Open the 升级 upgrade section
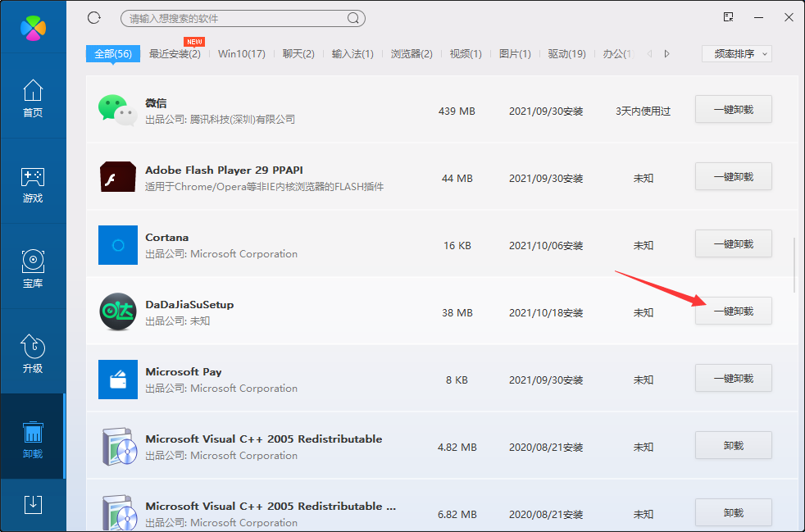Image resolution: width=805 pixels, height=532 pixels. coord(33,354)
